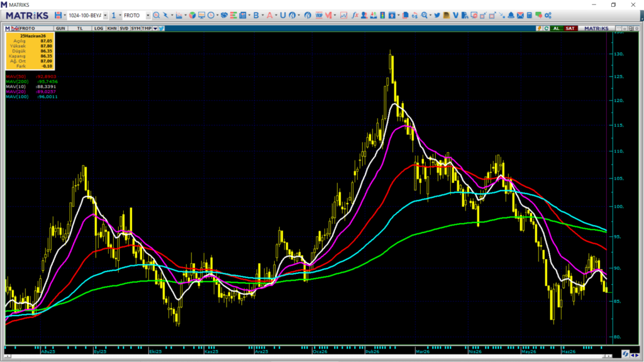Open the gears settings icon
The height and width of the screenshot is (362, 644).
pyautogui.click(x=548, y=15)
